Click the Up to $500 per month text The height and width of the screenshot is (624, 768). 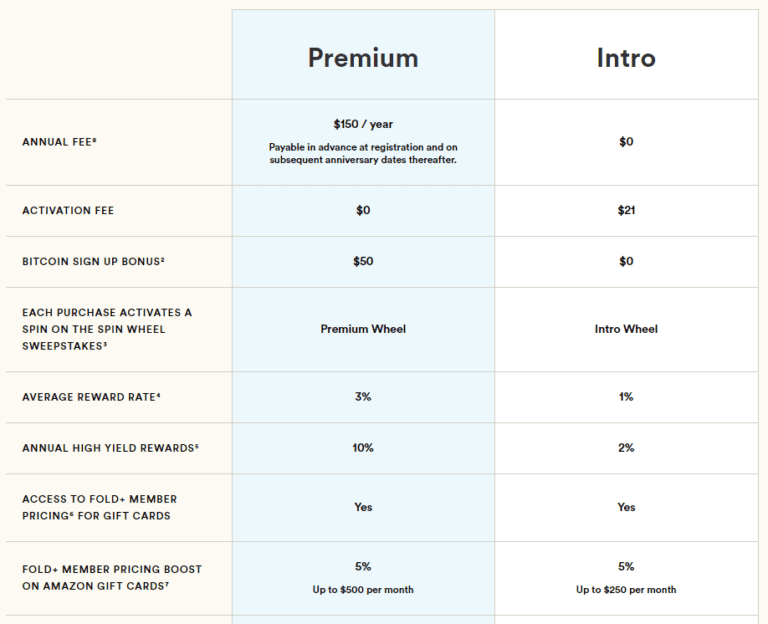tap(363, 590)
